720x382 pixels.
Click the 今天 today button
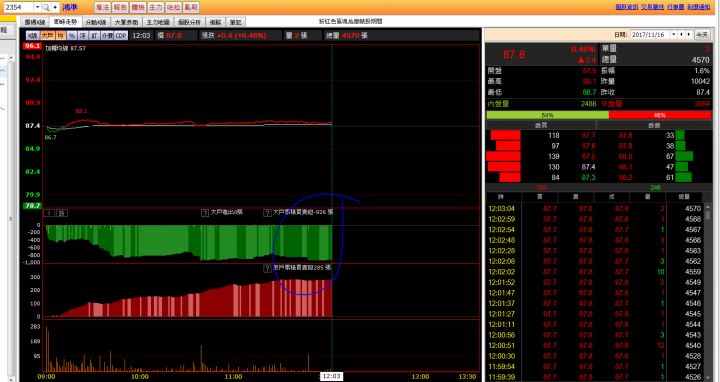coord(702,34)
